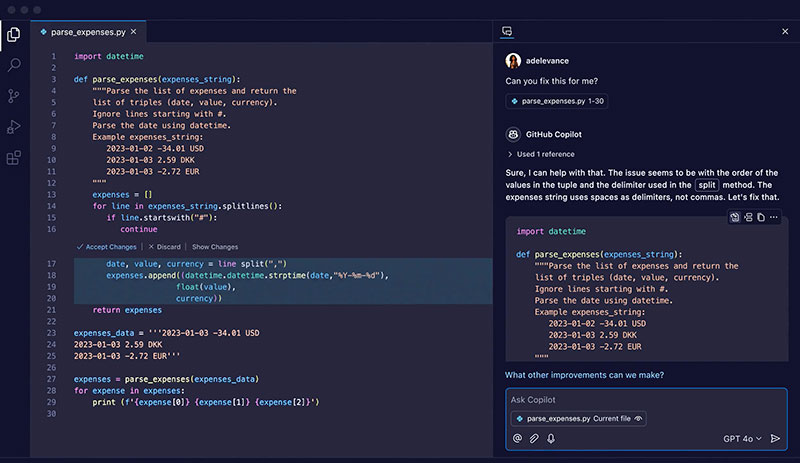Open the Explorer view in the activity bar
This screenshot has width=800, height=463.
click(x=14, y=34)
